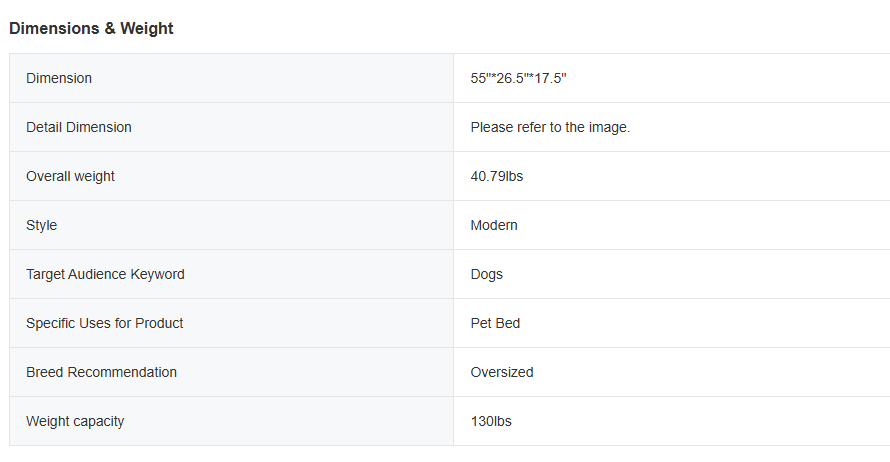The image size is (890, 462).
Task: Click the Overall weight label
Action: [70, 176]
